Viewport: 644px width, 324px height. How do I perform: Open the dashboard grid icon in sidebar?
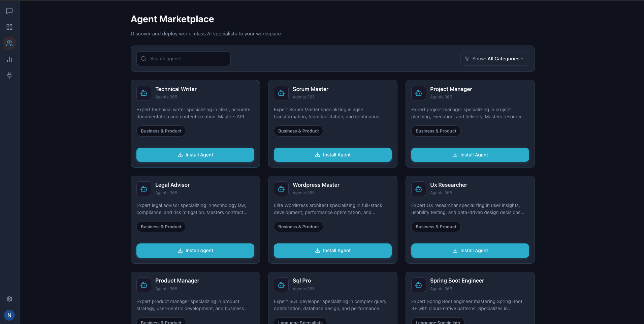click(x=9, y=27)
